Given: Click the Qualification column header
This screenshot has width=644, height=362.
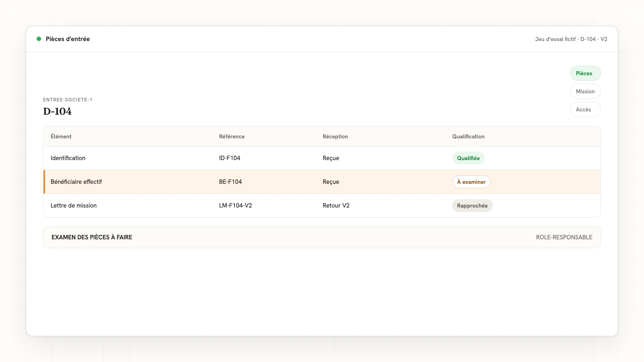Looking at the screenshot, I should point(469,136).
